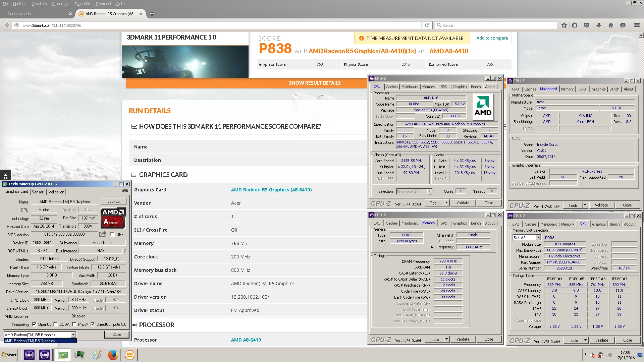The width and height of the screenshot is (644, 362).
Task: Open Bench tab in CPU-Z Memory window
Action: click(476, 223)
